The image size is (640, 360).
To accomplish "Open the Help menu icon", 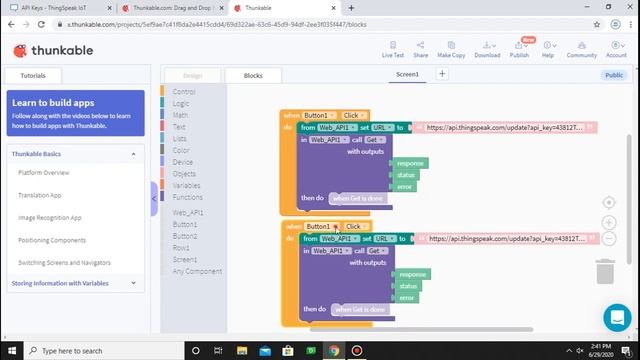I will point(548,49).
